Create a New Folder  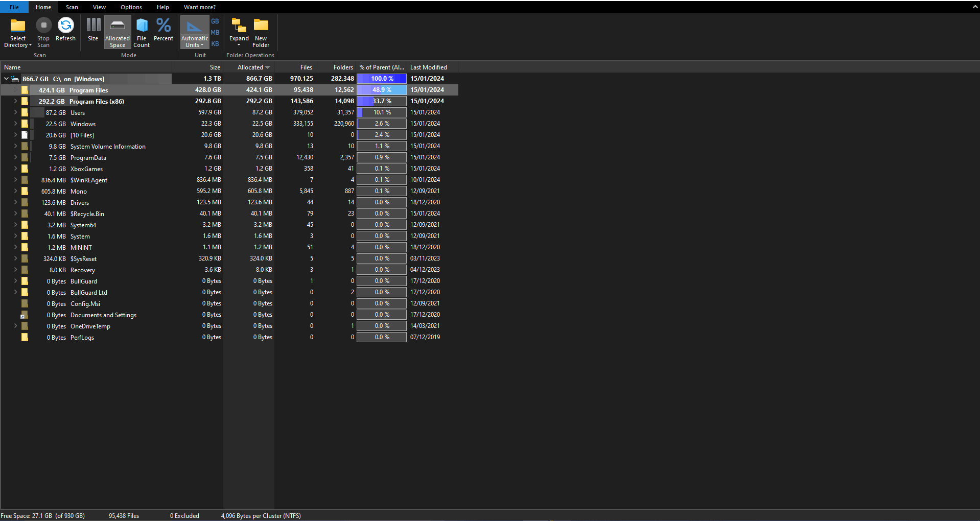coord(261,33)
